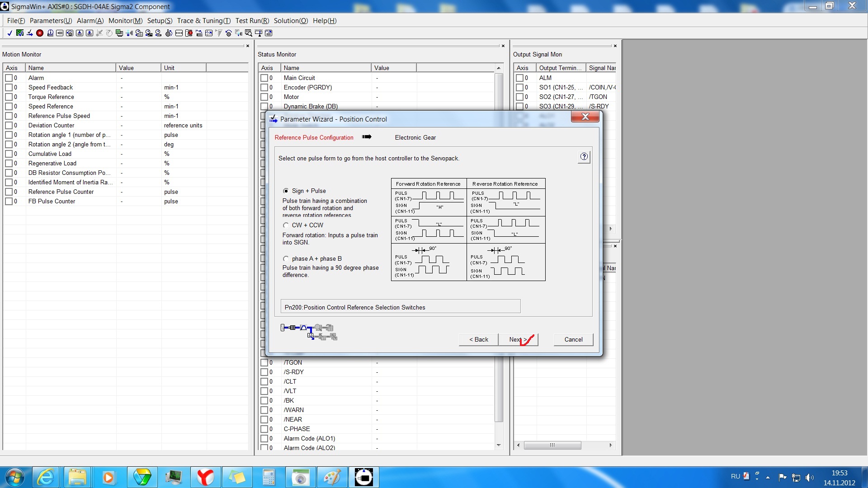This screenshot has height=488, width=868.
Task: Click the red alarm stop toolbar icon
Action: [40, 33]
